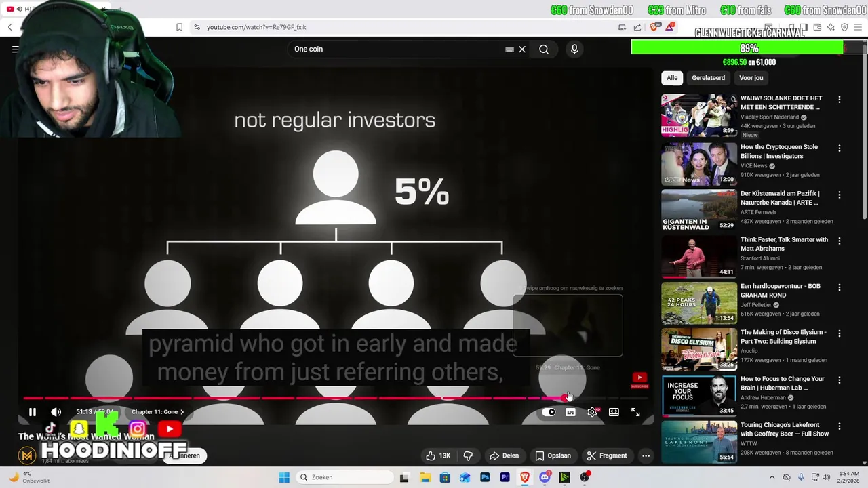Open the player settings gear
This screenshot has width=868, height=488.
[x=592, y=412]
